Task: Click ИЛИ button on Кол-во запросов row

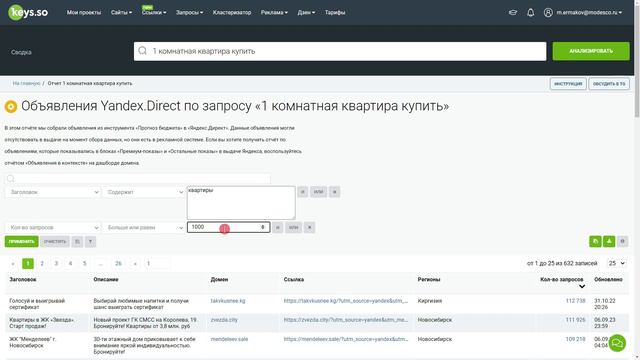Action: 293,227
